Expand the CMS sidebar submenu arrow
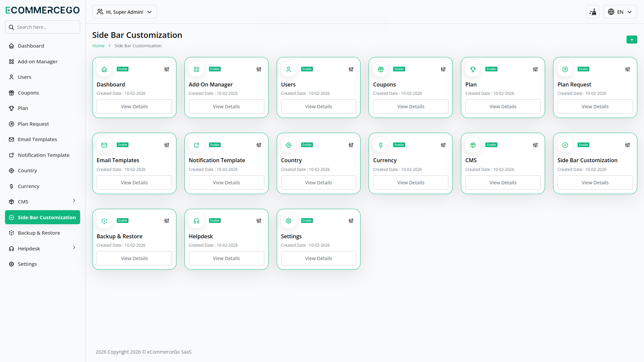Screen dimensions: 644x362 [74, 200]
